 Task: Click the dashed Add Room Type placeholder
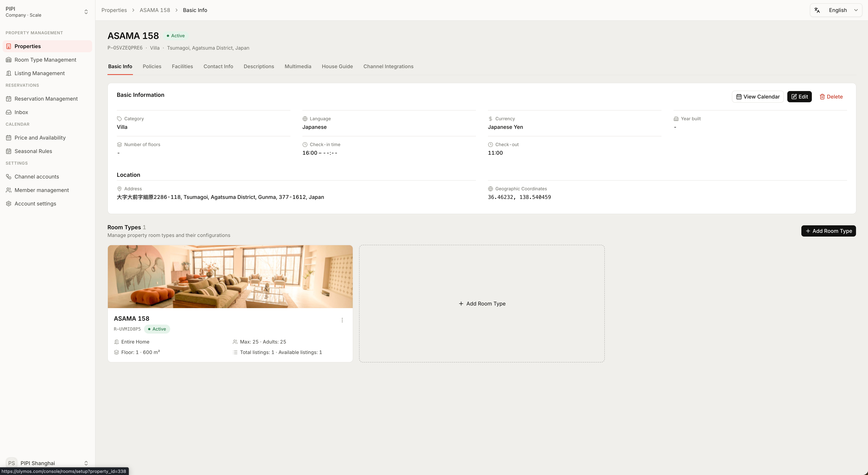pyautogui.click(x=482, y=304)
